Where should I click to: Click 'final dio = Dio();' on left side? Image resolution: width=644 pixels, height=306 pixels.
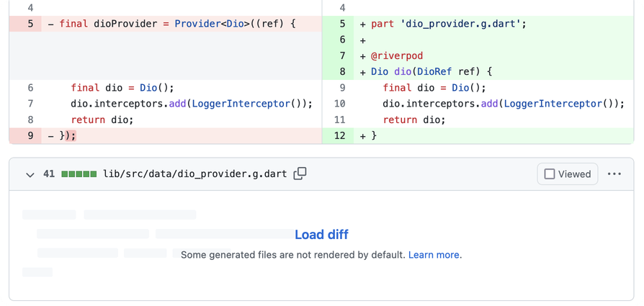[122, 88]
